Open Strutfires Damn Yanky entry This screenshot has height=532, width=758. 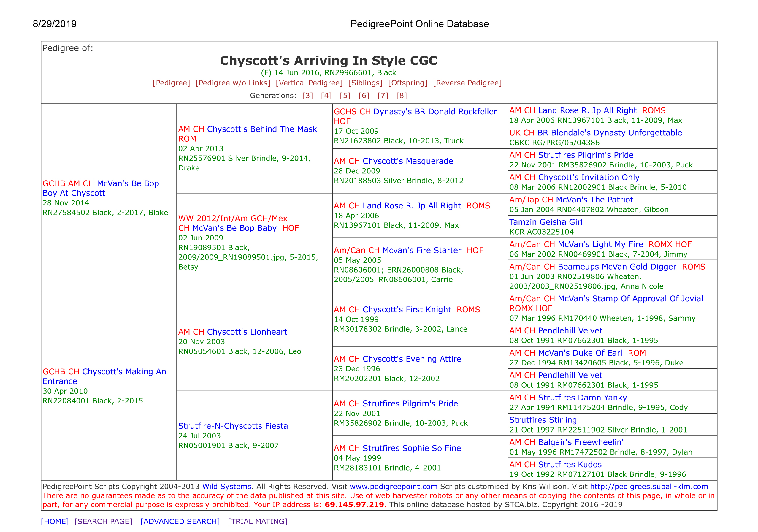582,398
